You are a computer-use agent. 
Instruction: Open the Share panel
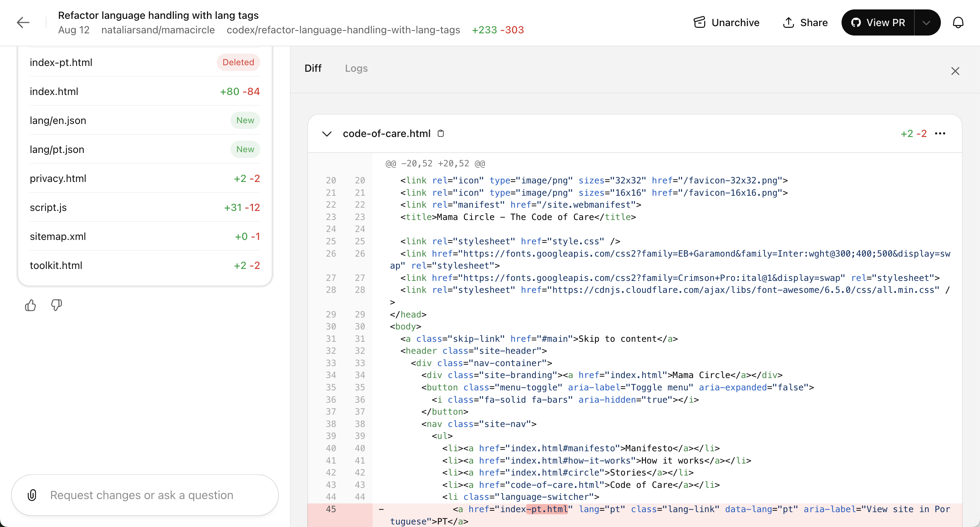point(805,22)
